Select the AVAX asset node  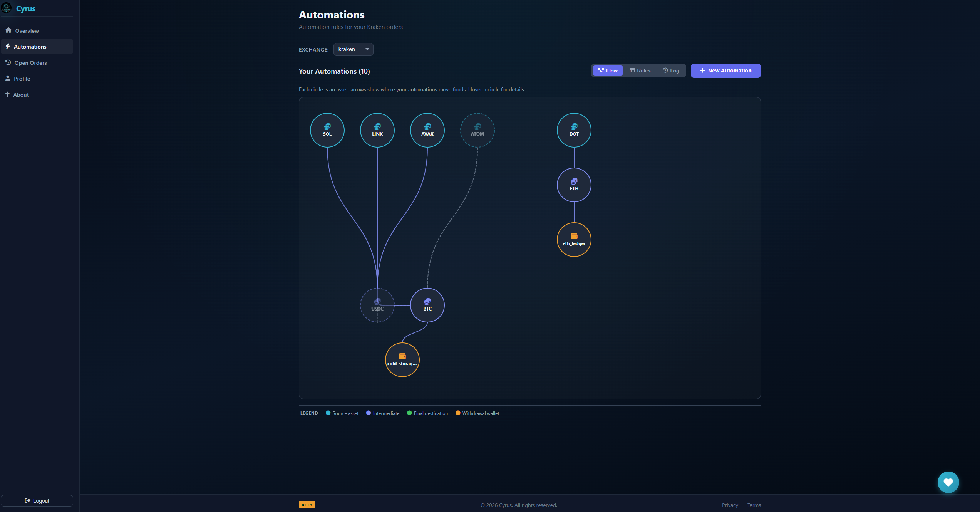(427, 130)
